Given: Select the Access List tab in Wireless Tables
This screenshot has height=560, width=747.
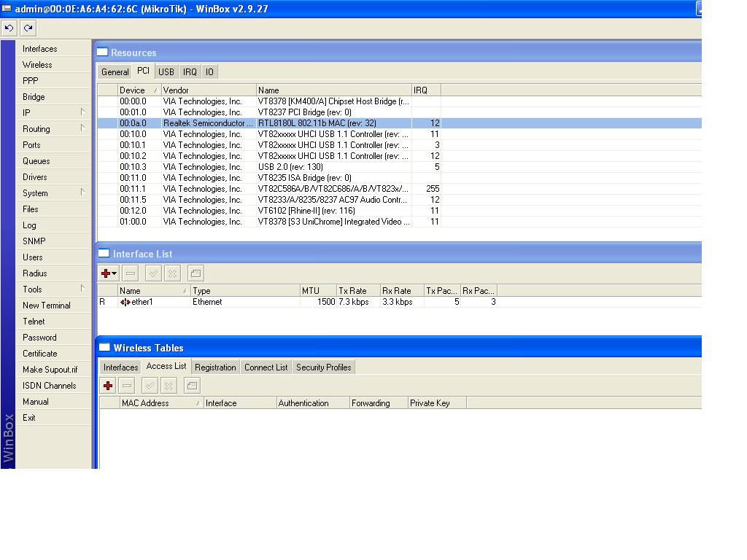Looking at the screenshot, I should coord(166,366).
